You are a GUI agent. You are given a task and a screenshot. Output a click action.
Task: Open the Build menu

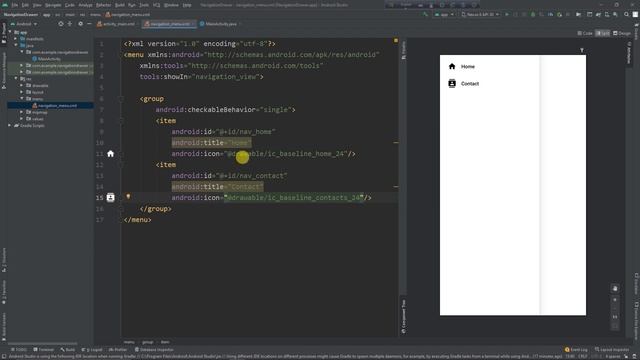coord(120,5)
